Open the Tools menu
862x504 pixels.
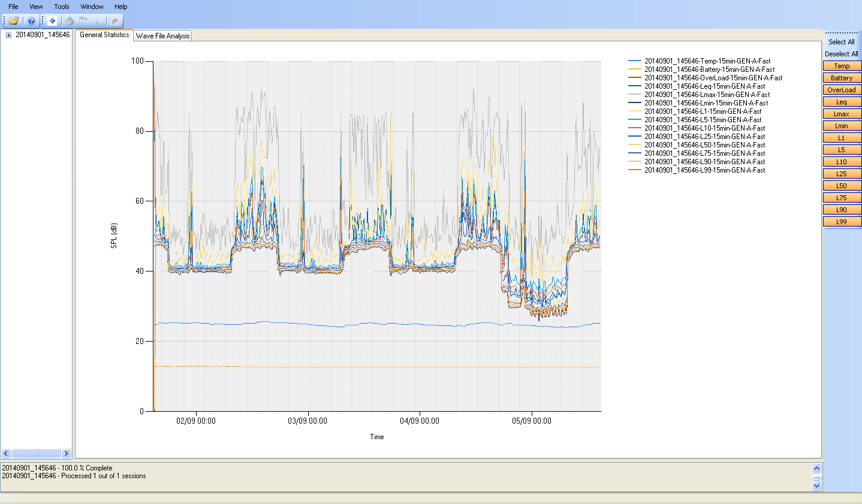[x=62, y=7]
